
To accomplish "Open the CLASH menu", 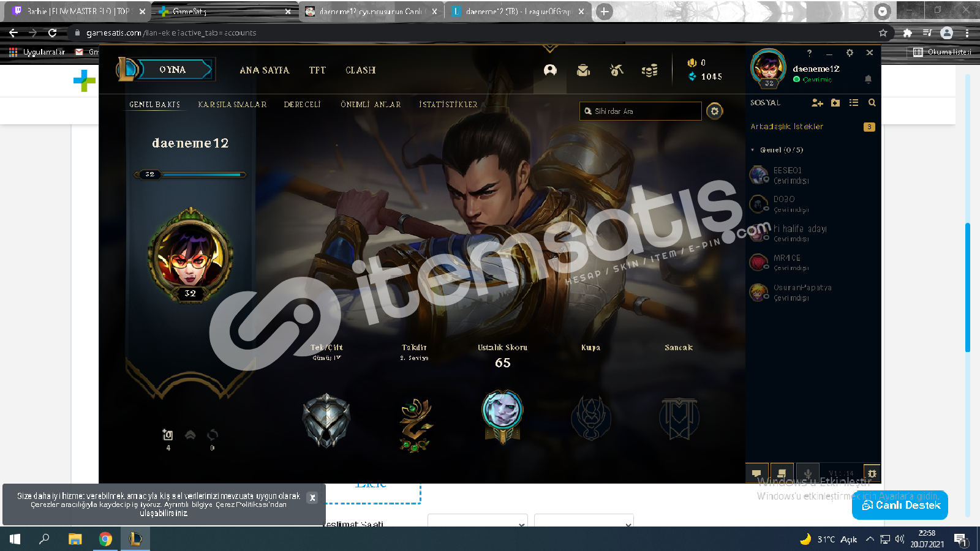I will tap(361, 70).
